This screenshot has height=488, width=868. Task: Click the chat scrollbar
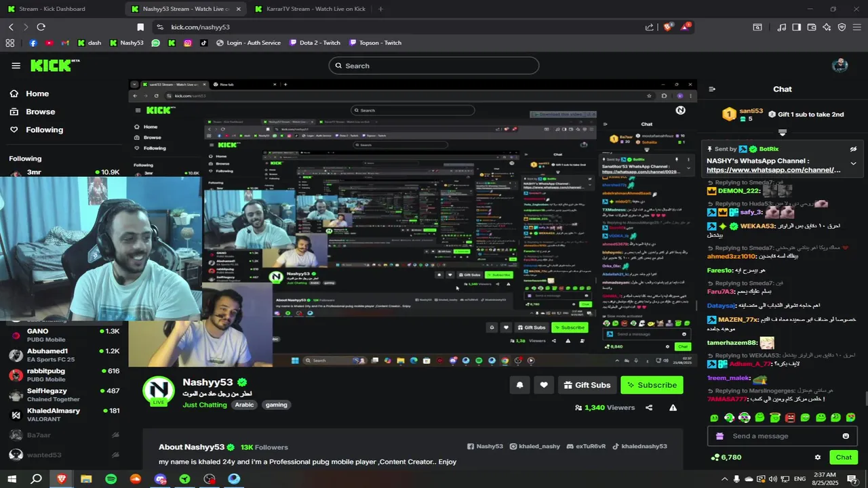[865, 400]
